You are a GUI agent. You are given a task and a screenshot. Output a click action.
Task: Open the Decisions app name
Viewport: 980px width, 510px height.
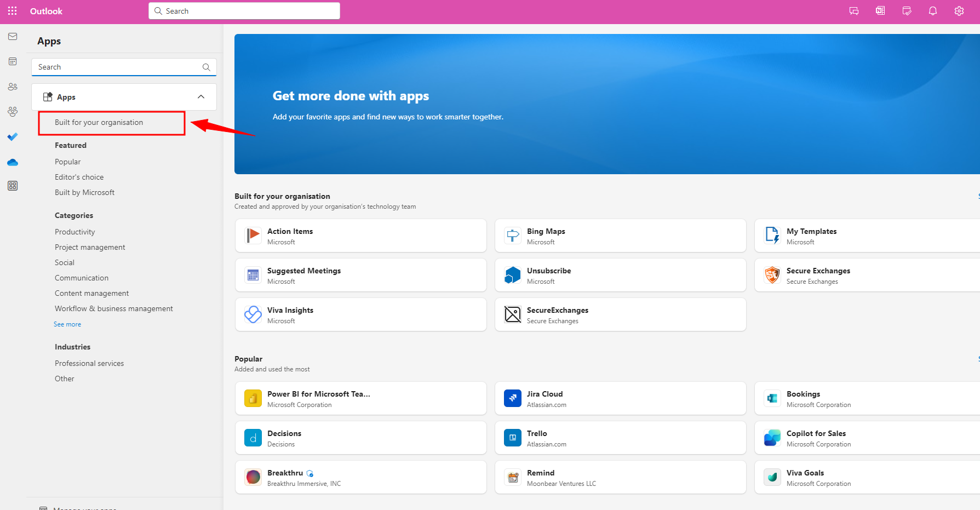(284, 434)
